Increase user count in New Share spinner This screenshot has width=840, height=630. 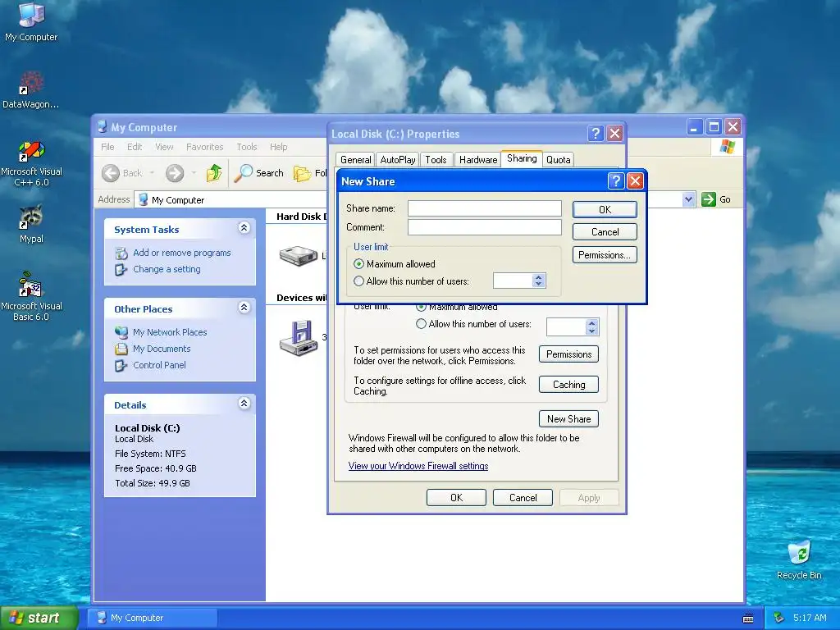(538, 277)
